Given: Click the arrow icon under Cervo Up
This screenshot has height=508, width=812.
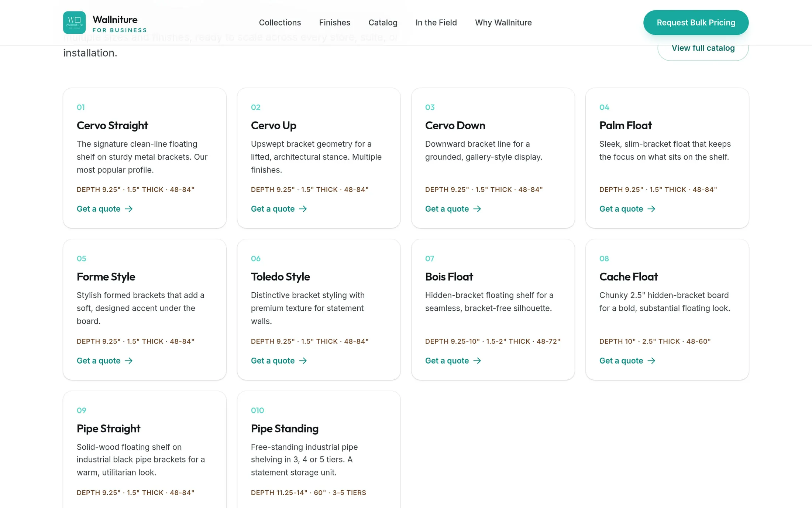Looking at the screenshot, I should [303, 209].
